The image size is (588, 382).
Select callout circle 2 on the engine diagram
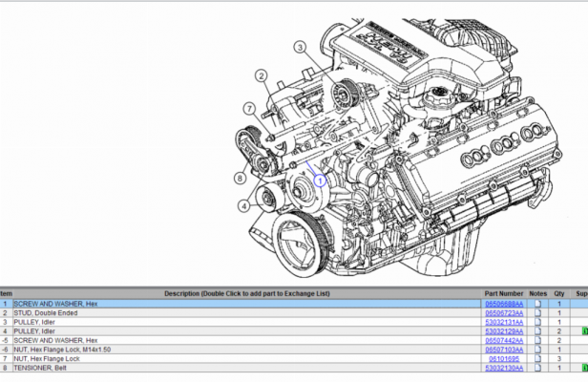point(262,76)
